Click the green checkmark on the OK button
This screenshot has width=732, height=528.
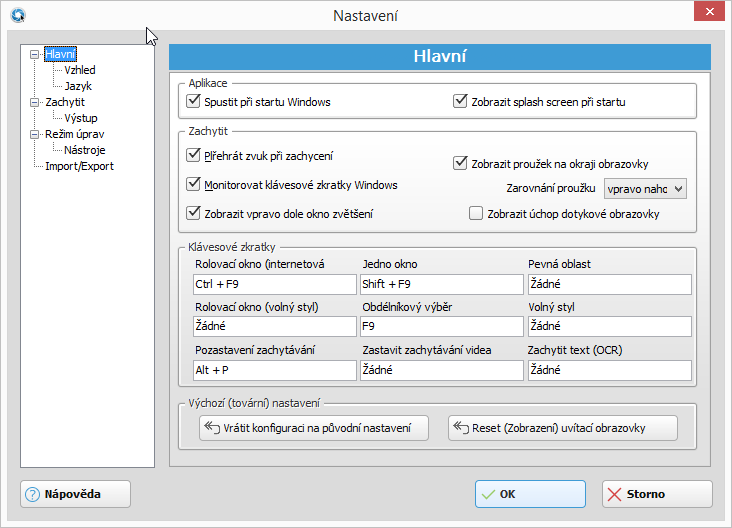[487, 494]
